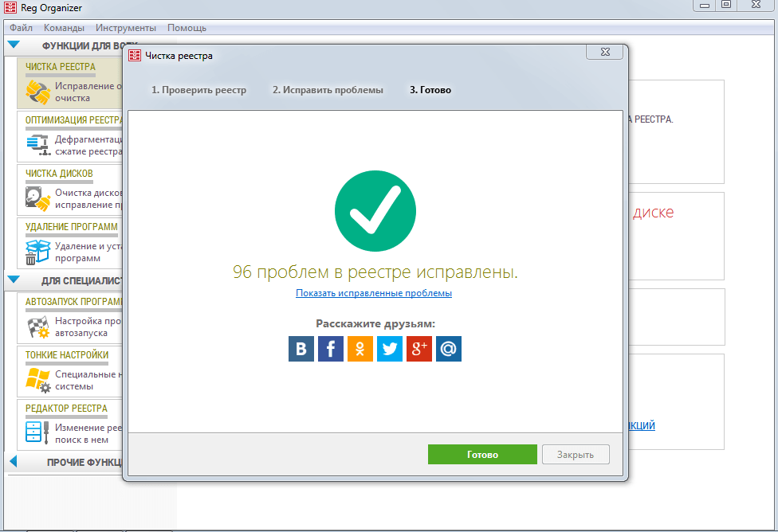Click the registry cleaning brush icon
Screen dimensions: 778x532
pyautogui.click(x=38, y=92)
